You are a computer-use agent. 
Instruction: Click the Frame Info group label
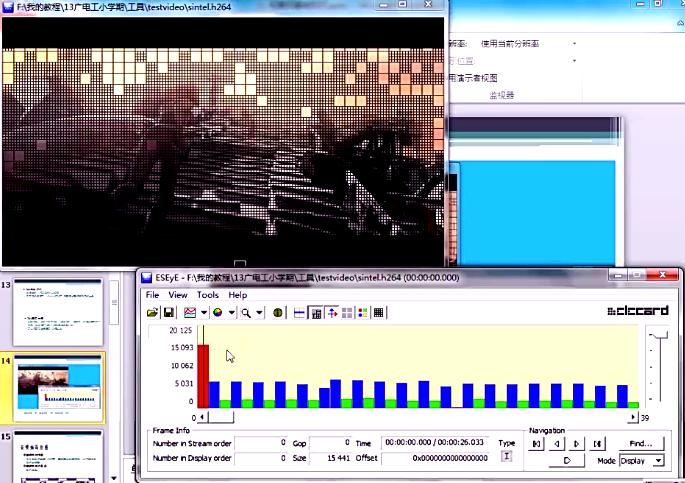click(171, 431)
